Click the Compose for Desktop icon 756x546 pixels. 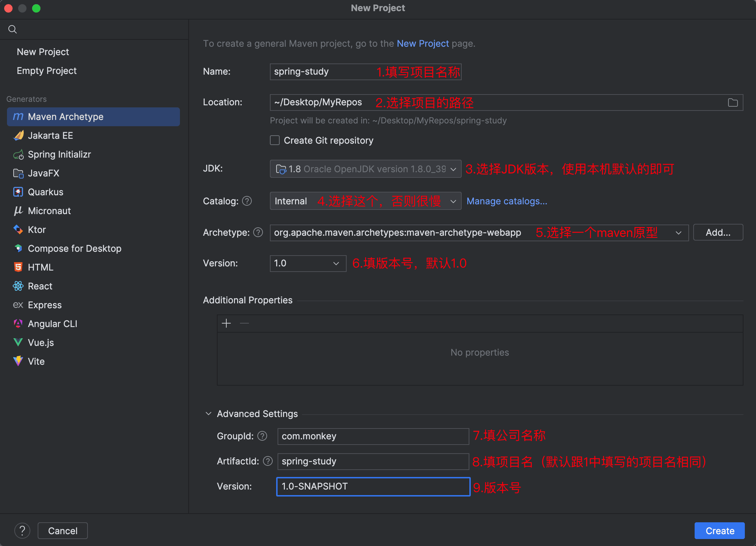(18, 248)
